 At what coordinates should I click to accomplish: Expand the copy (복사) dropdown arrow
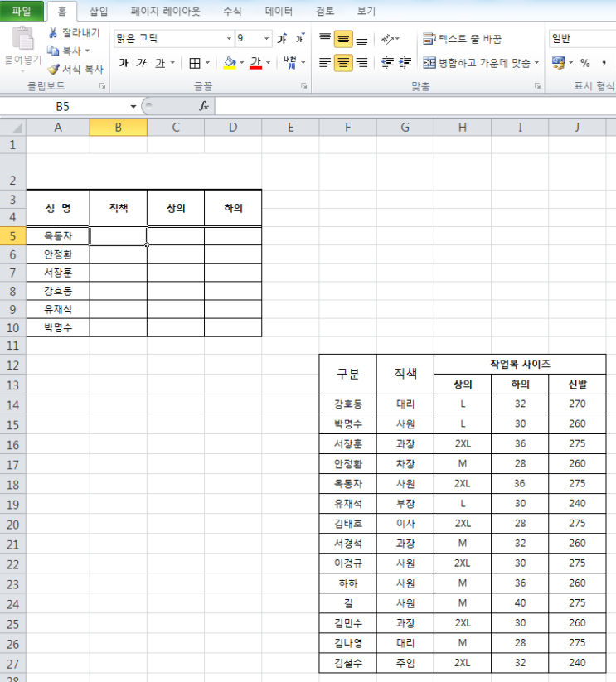(87, 51)
